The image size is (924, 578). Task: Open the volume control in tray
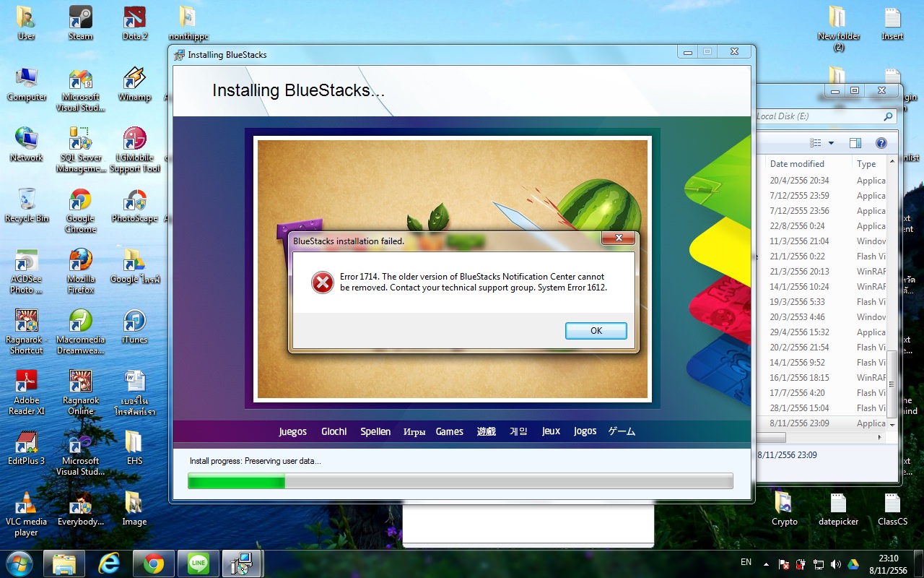pos(836,564)
